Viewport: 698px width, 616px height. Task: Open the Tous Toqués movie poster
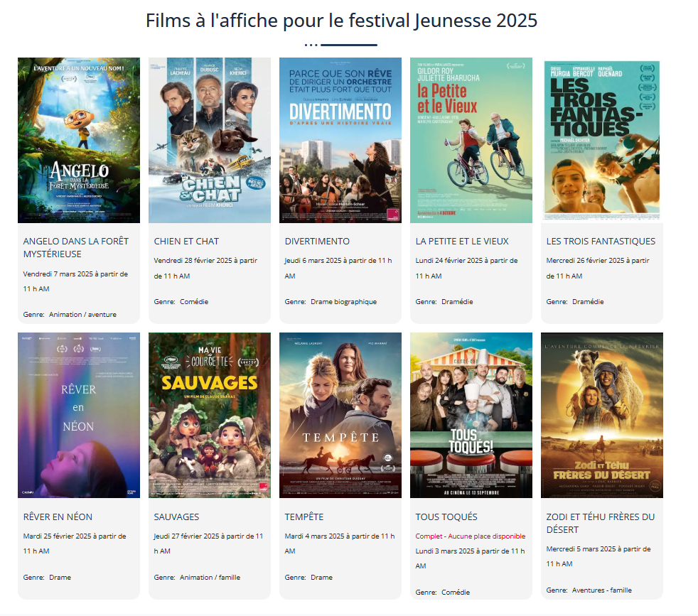471,415
